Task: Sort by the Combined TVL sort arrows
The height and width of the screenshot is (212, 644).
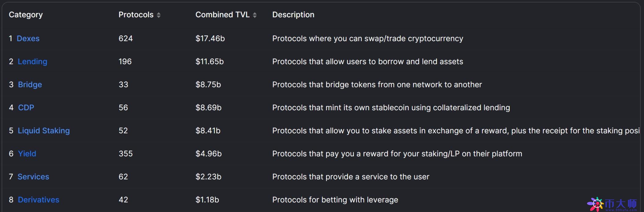Action: pos(255,15)
